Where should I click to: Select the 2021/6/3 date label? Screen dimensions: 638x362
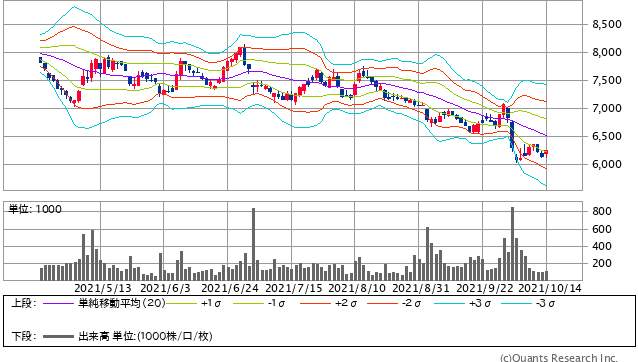[165, 288]
